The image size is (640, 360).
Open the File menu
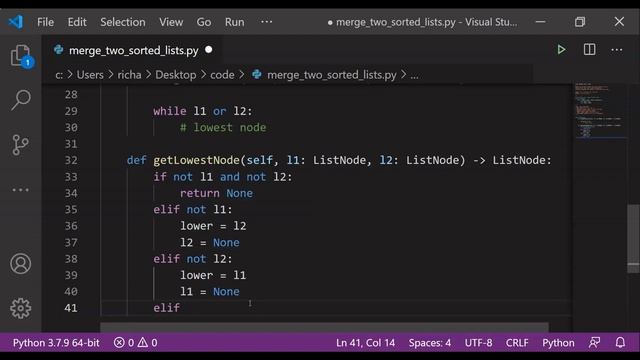click(x=45, y=22)
